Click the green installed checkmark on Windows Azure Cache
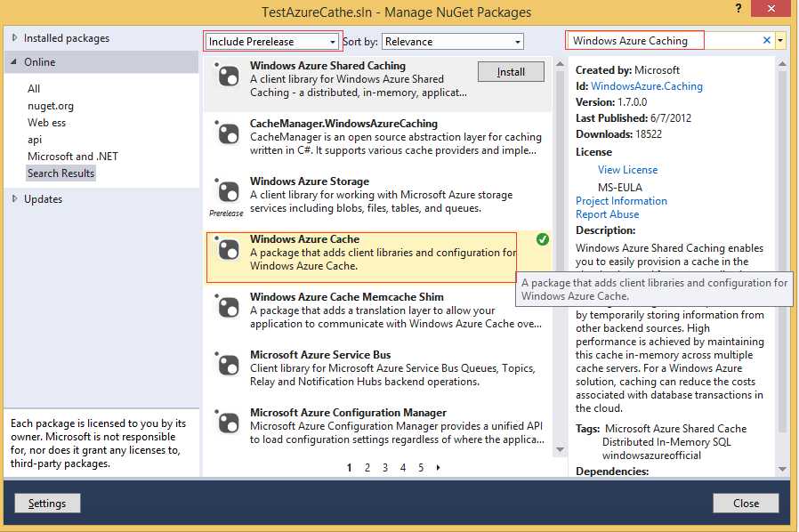 coord(543,239)
